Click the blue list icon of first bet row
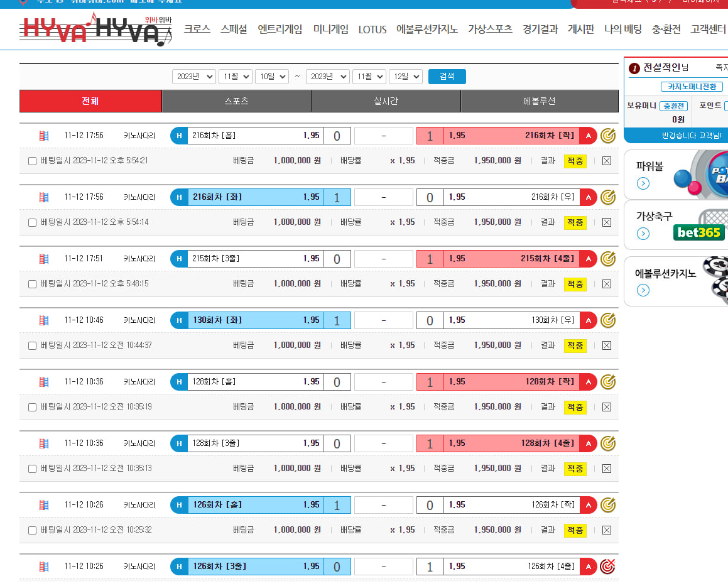Viewport: 728px width, 586px height. pos(44,136)
